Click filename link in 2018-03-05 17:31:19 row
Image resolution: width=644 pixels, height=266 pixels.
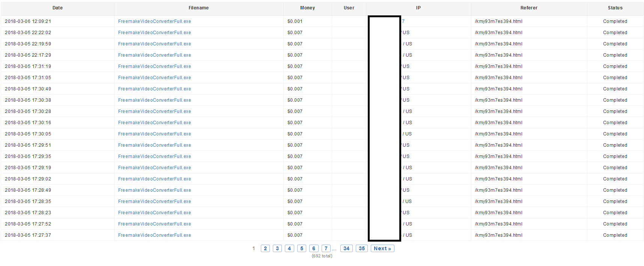point(155,66)
